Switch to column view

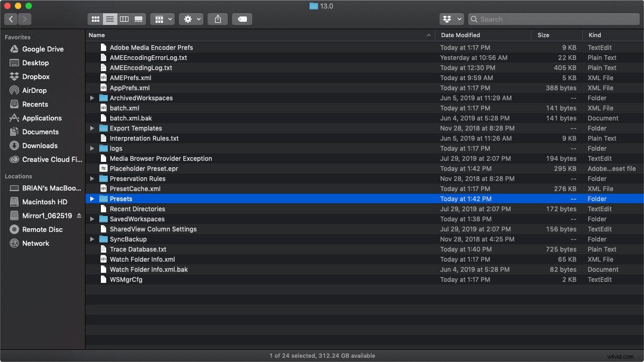(124, 19)
